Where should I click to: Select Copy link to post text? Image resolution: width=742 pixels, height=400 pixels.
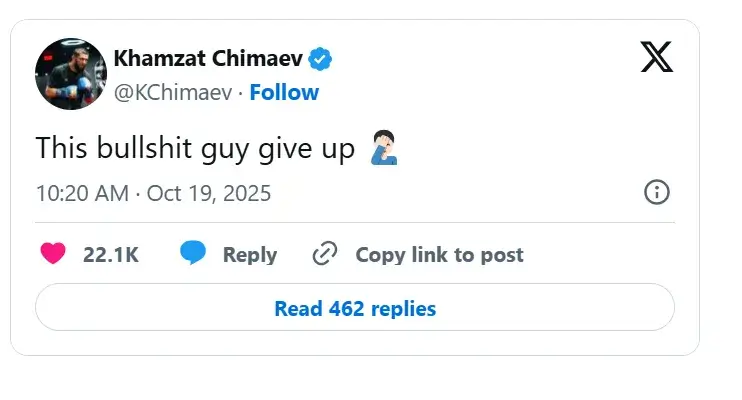click(x=439, y=255)
